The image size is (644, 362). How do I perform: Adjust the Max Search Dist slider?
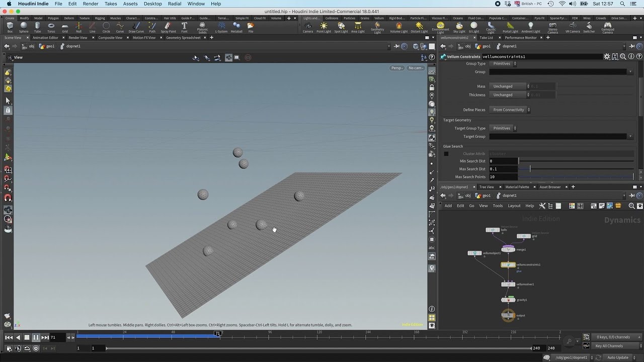pyautogui.click(x=577, y=169)
